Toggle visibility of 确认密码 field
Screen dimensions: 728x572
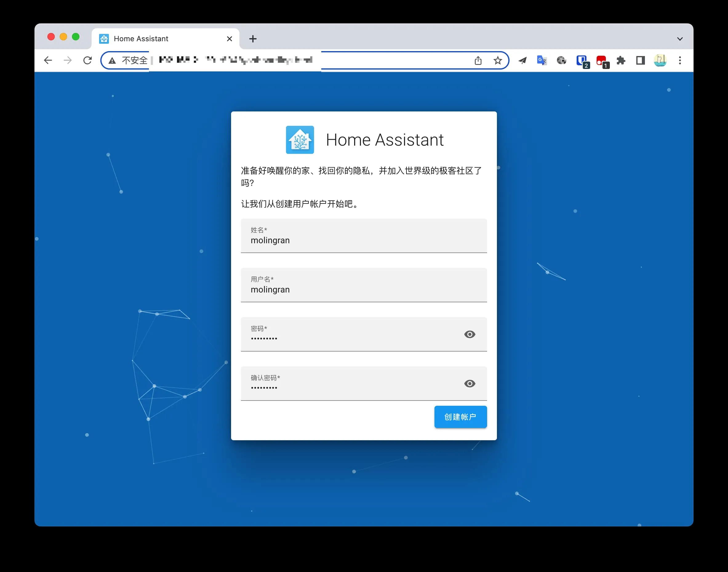[469, 384]
